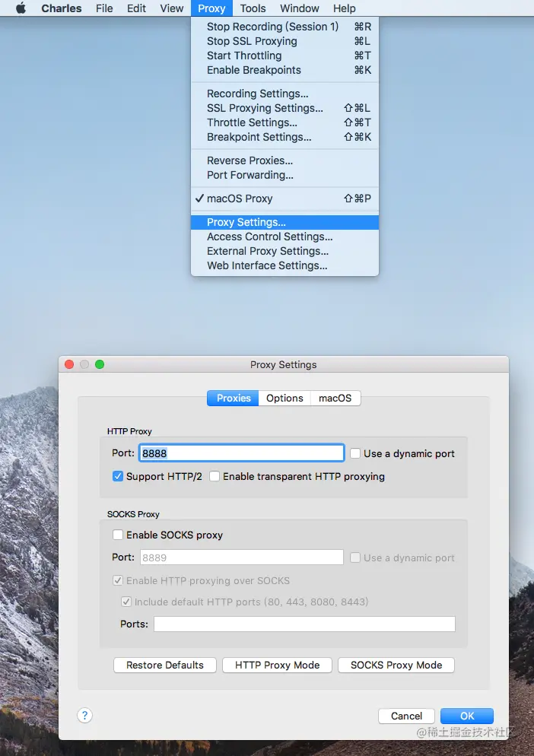
Task: Click the HTTP Proxy port field
Action: point(242,453)
